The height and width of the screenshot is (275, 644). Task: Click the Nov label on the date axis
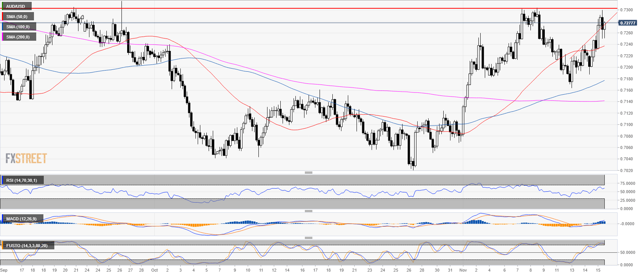(x=463, y=270)
